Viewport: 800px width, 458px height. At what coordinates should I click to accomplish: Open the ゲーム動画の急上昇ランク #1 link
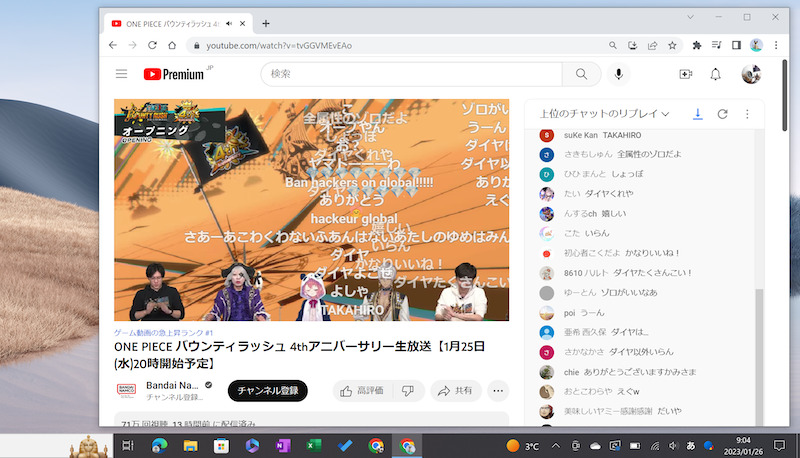(164, 331)
